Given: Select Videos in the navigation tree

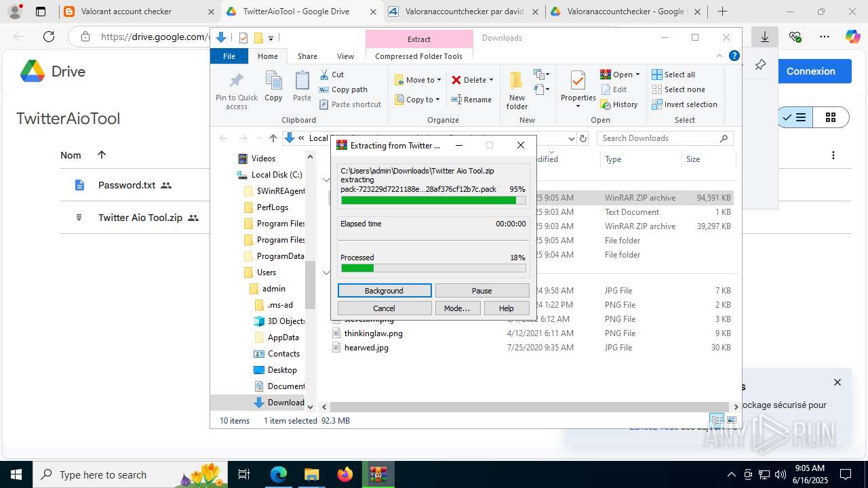Looking at the screenshot, I should point(263,159).
